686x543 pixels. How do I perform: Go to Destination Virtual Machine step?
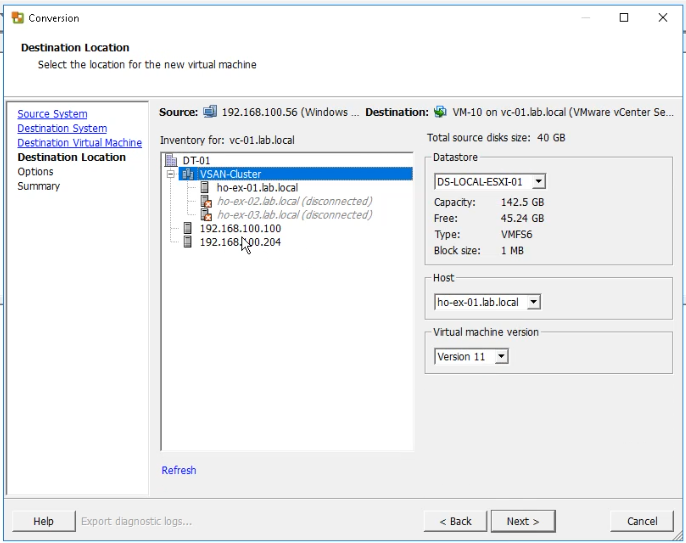tap(80, 143)
